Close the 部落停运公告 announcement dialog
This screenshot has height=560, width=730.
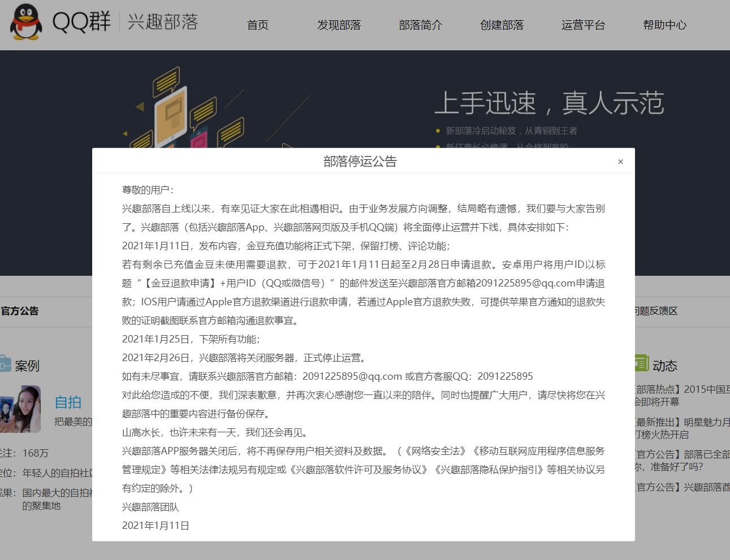620,161
